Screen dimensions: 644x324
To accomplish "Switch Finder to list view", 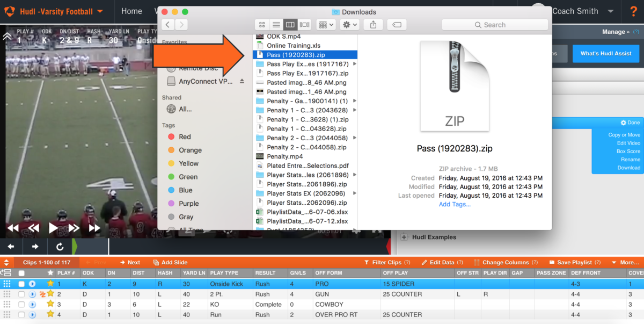I will (x=276, y=25).
